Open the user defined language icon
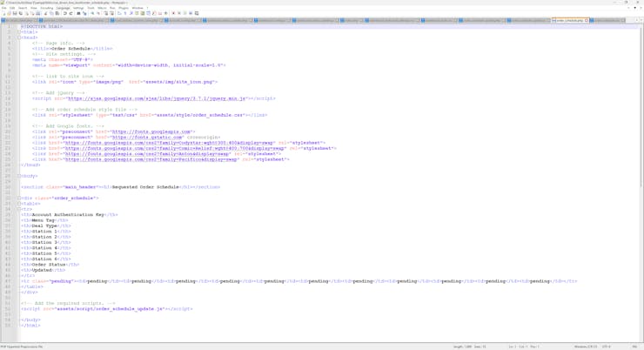This screenshot has height=350, width=644. click(x=137, y=13)
